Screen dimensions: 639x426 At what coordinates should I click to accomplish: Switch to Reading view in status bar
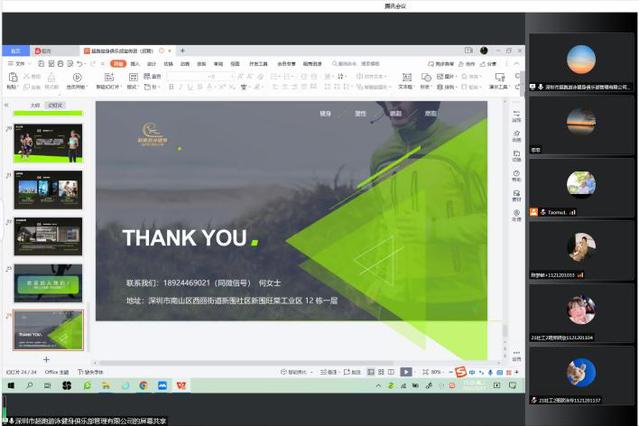coord(391,372)
